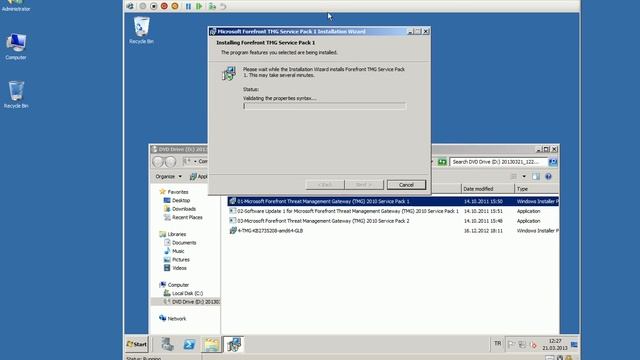Image resolution: width=640 pixels, height=360 pixels.
Task: Select 01-Microsoft Forefront TMG 2010 Service Pack 1 file
Action: pyautogui.click(x=393, y=201)
